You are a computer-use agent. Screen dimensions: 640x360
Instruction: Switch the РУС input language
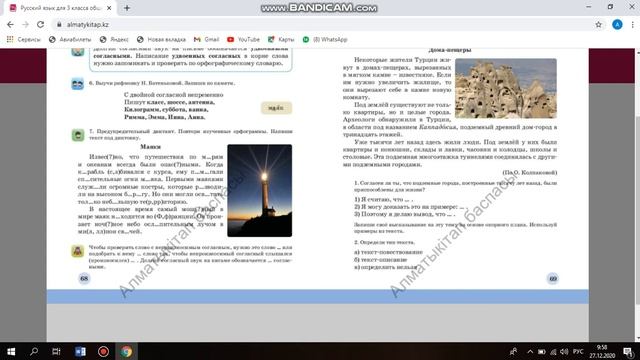pyautogui.click(x=578, y=351)
